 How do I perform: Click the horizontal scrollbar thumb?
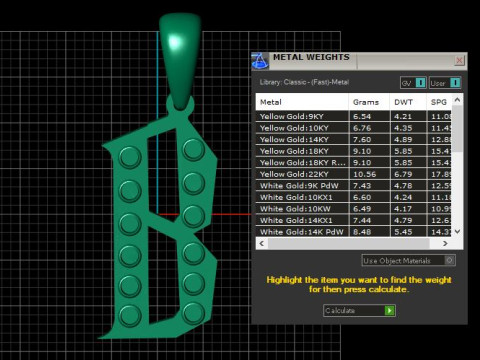pos(348,243)
